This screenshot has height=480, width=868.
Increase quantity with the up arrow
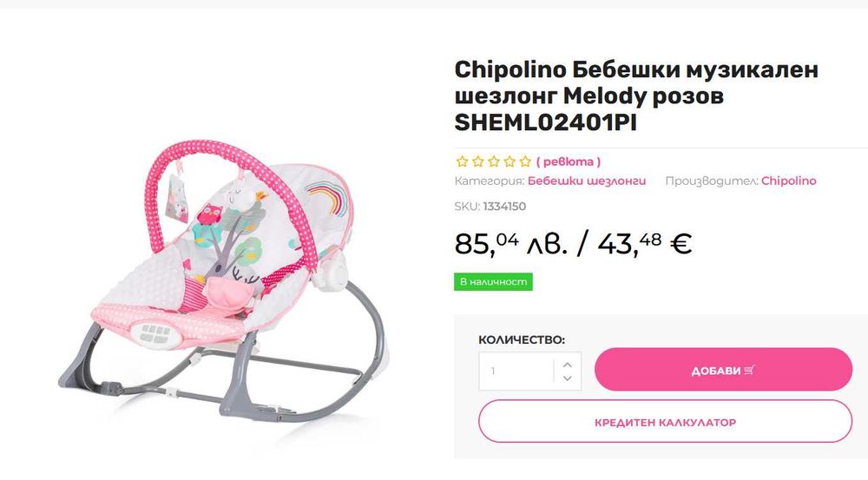tap(567, 364)
